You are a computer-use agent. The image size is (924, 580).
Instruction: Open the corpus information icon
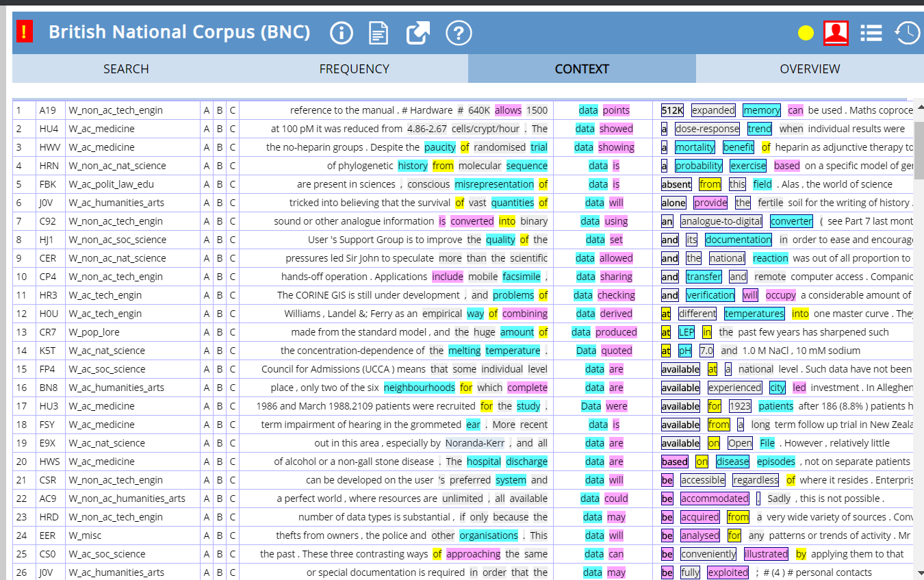[341, 32]
